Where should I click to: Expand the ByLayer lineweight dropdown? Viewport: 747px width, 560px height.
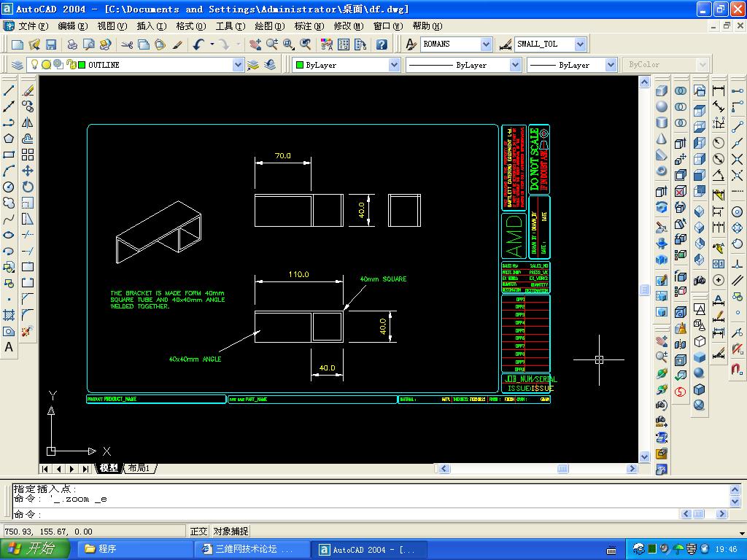click(611, 65)
